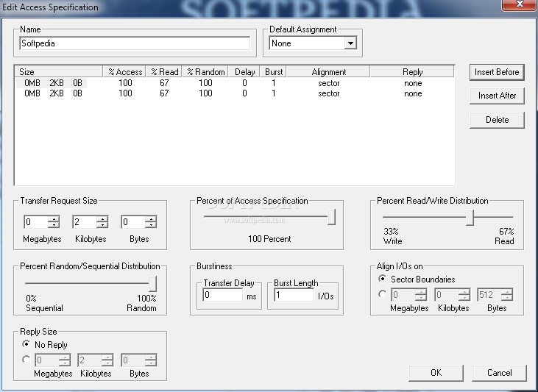The image size is (538, 392).
Task: Click the Delete button
Action: (497, 120)
